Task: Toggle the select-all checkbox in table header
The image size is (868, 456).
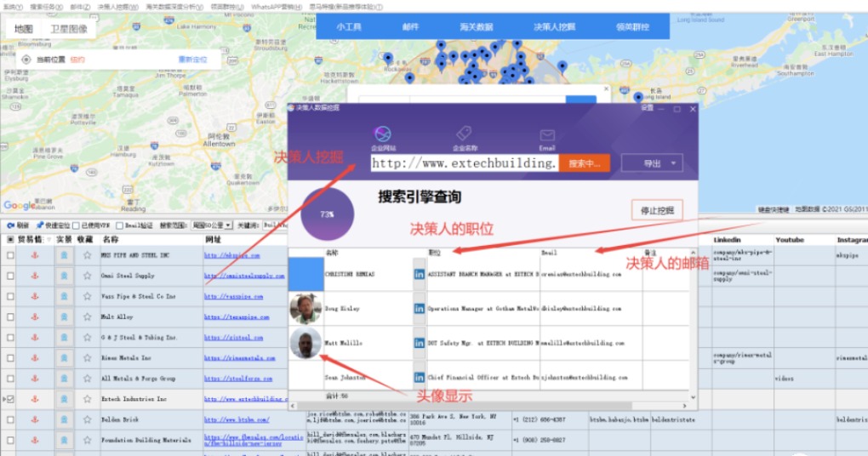Action: [10, 239]
